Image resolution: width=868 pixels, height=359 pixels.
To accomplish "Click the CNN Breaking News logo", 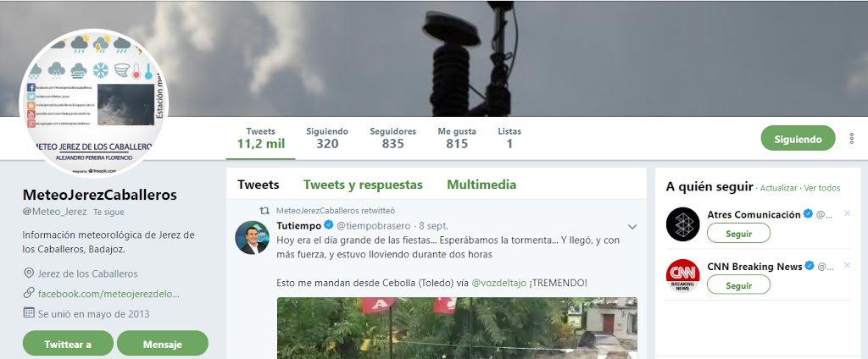I will click(x=682, y=276).
